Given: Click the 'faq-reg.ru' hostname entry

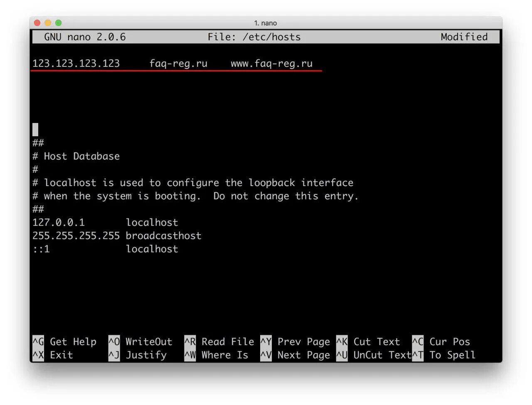Looking at the screenshot, I should (178, 64).
